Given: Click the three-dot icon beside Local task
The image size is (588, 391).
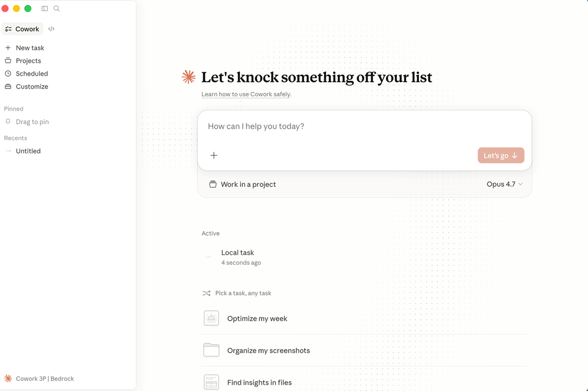Looking at the screenshot, I should [208, 257].
